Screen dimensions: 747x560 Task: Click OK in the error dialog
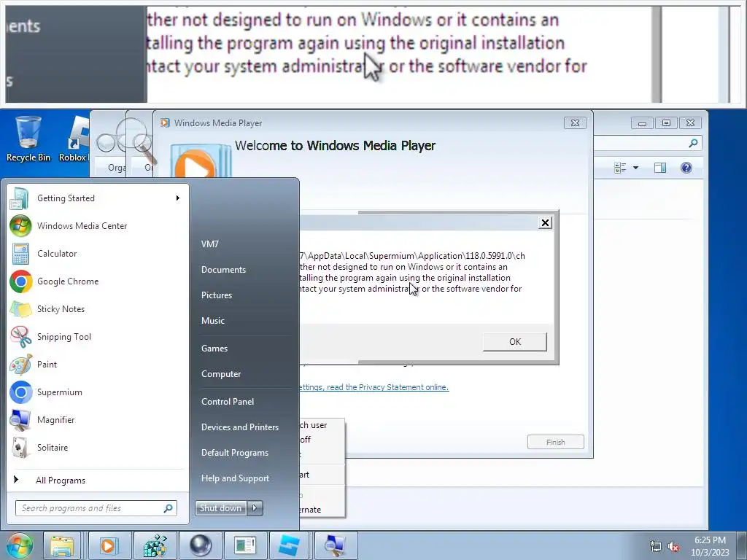coord(515,342)
